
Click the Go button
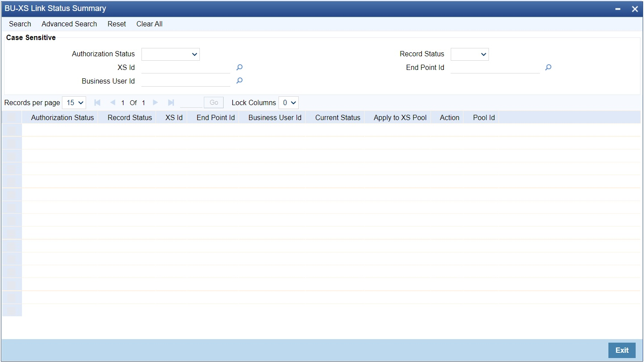point(214,102)
